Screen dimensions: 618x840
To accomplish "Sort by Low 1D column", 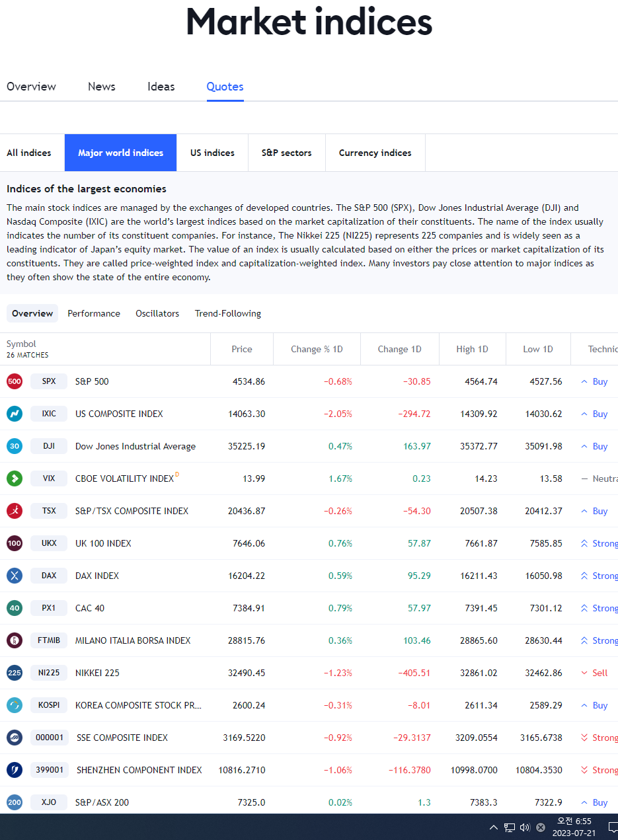I will point(538,349).
